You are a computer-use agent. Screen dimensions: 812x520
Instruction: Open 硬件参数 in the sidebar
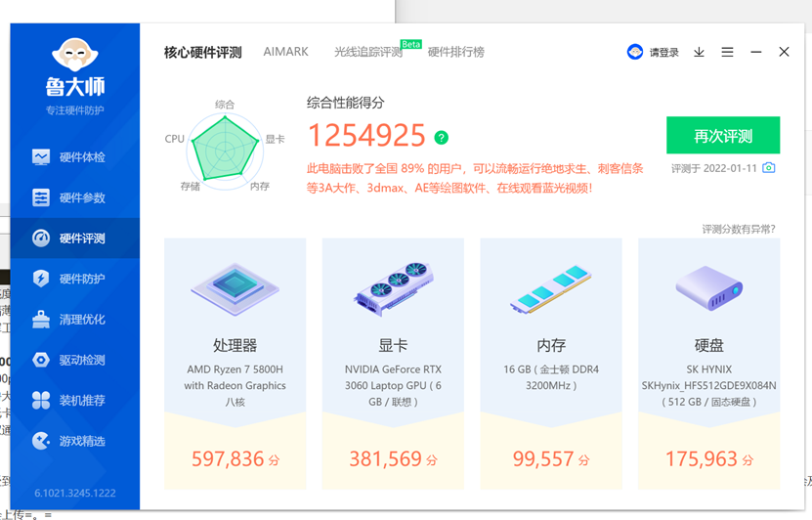click(75, 197)
